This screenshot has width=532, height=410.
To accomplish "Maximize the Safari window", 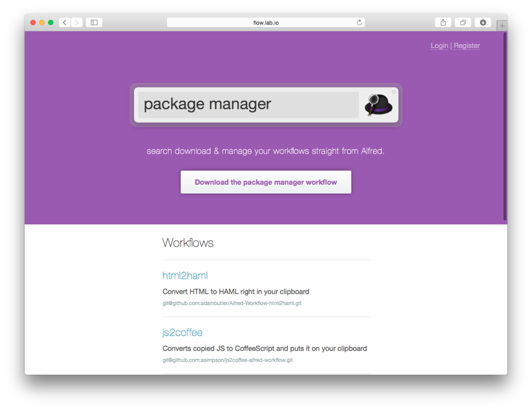I will coord(51,22).
